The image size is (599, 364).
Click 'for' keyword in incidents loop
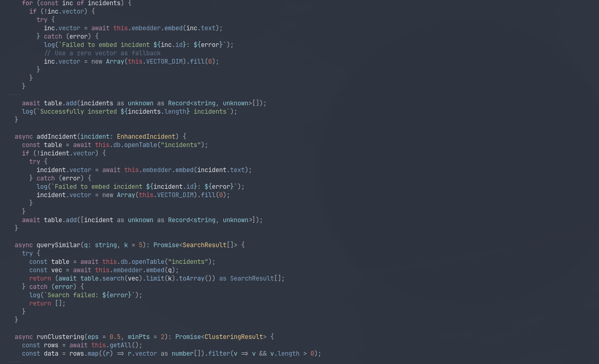click(27, 3)
